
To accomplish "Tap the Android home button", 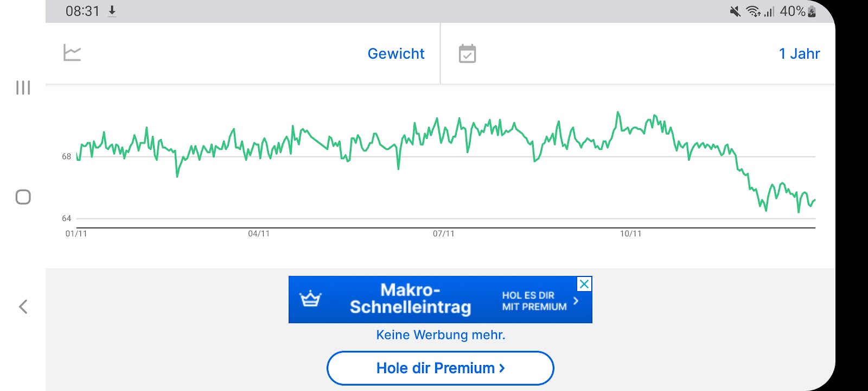I will [x=23, y=197].
